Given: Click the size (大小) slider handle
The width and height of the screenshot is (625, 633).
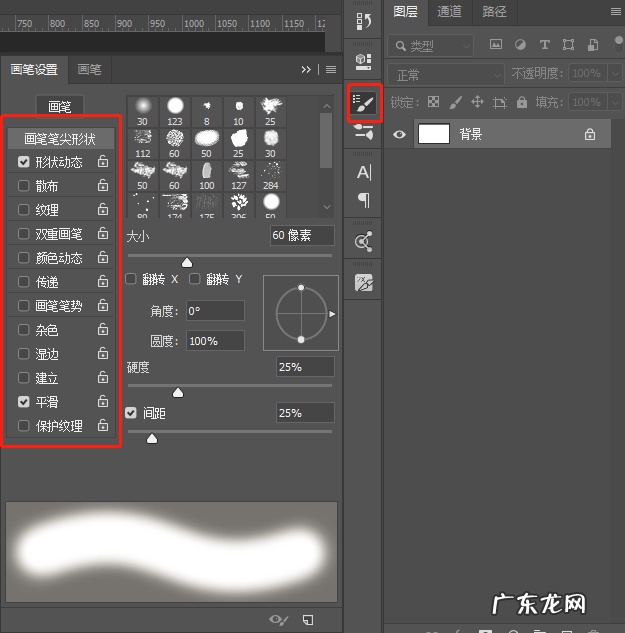Looking at the screenshot, I should pyautogui.click(x=187, y=263).
